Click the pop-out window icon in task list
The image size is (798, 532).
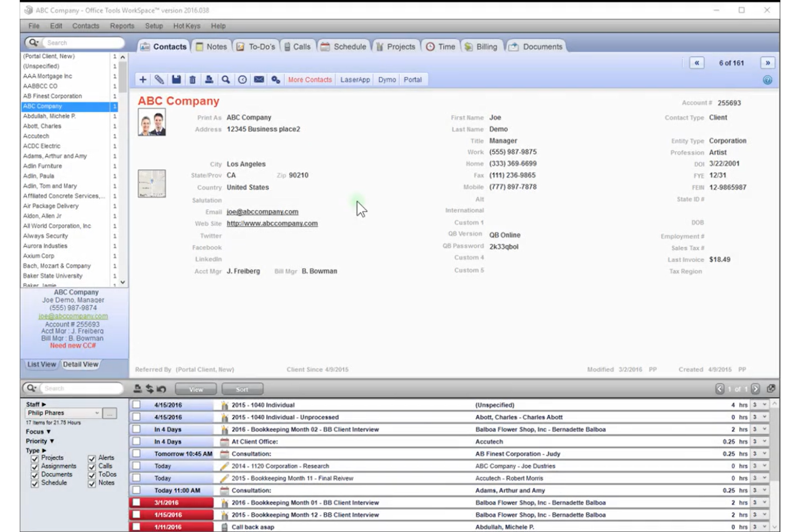tap(771, 389)
